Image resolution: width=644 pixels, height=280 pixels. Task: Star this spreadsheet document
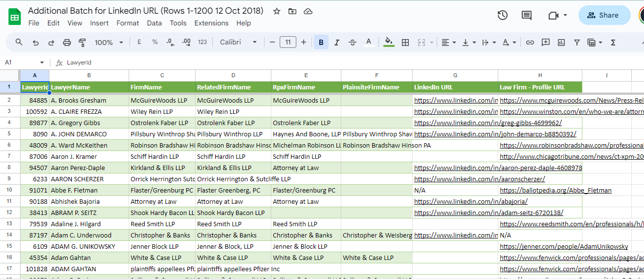(277, 11)
